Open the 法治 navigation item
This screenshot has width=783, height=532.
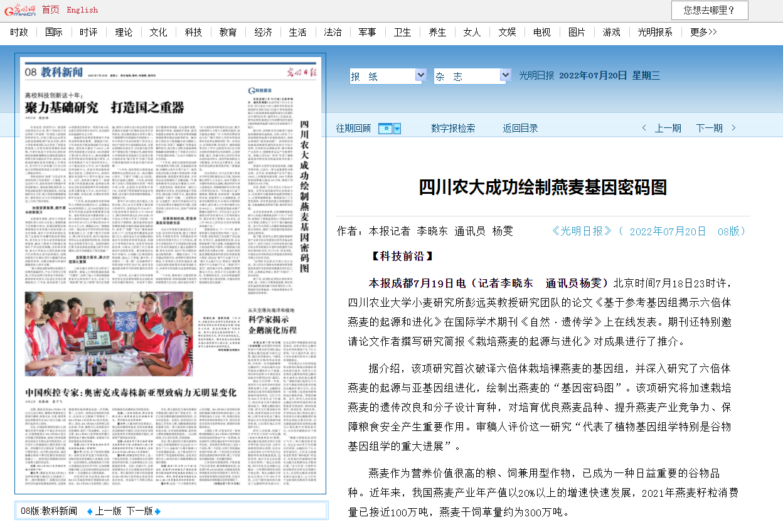click(333, 32)
